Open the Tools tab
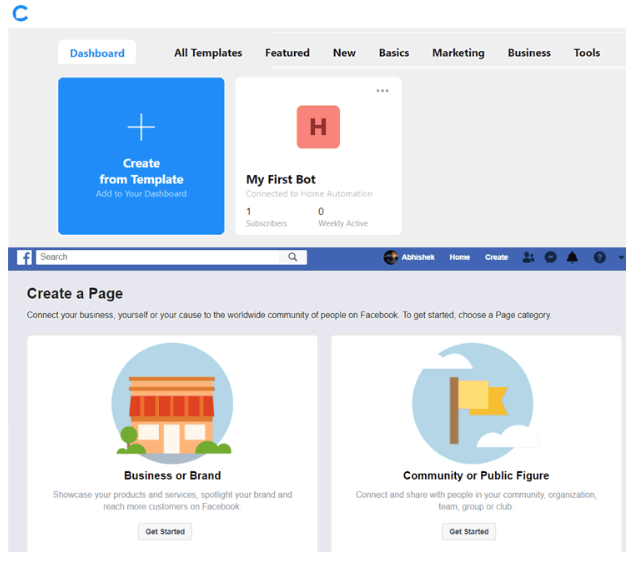This screenshot has width=634, height=561. tap(587, 53)
